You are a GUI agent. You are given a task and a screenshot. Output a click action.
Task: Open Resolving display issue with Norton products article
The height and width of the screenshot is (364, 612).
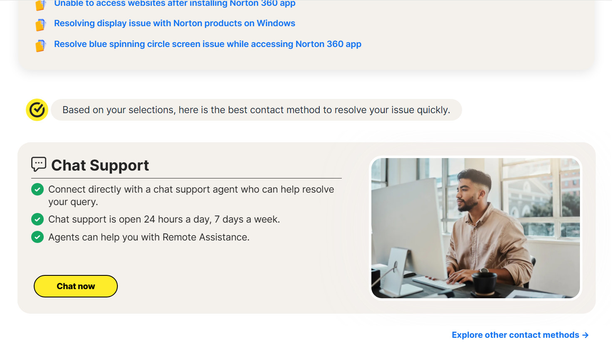pos(174,23)
